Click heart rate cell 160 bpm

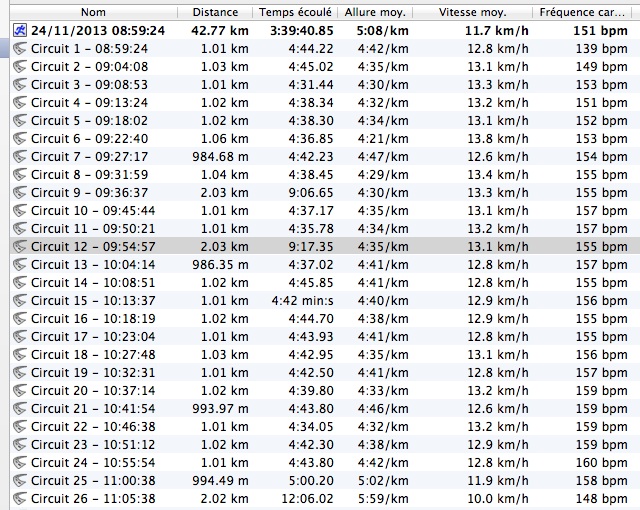pos(602,463)
